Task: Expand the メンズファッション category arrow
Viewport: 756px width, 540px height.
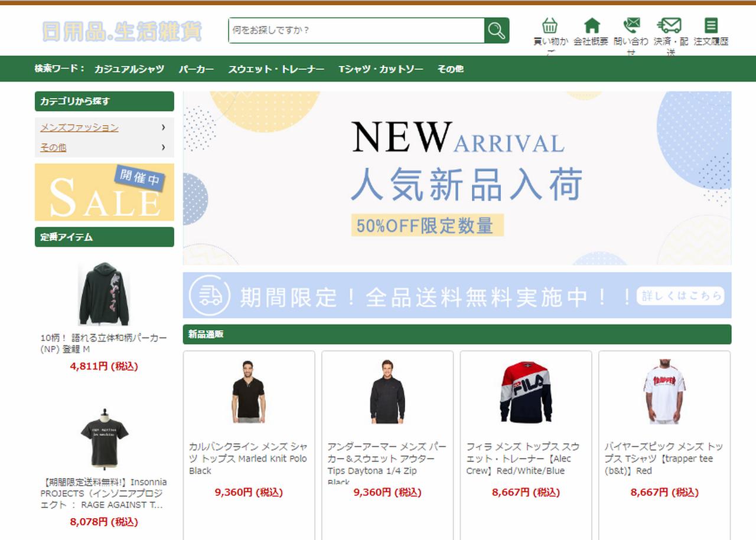Action: (164, 127)
